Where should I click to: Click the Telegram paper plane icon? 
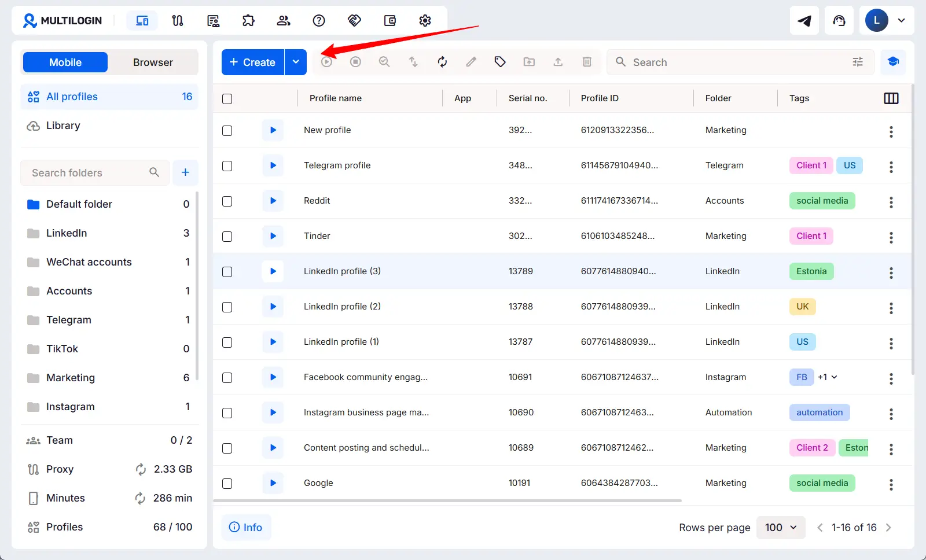point(804,21)
